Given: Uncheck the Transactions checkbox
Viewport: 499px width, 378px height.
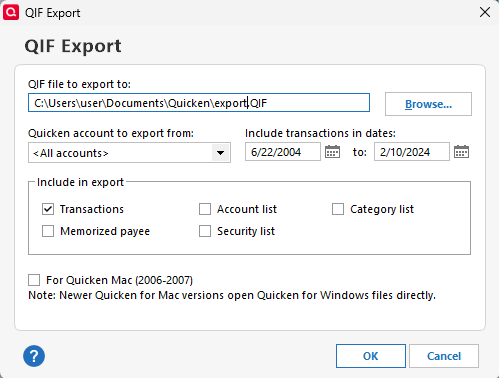Looking at the screenshot, I should click(x=48, y=209).
